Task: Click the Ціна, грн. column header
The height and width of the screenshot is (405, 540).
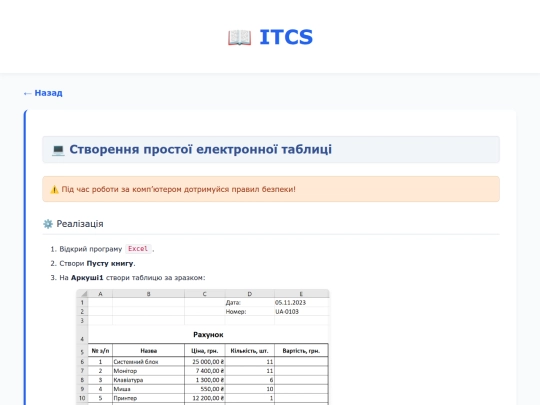Action: 205,351
